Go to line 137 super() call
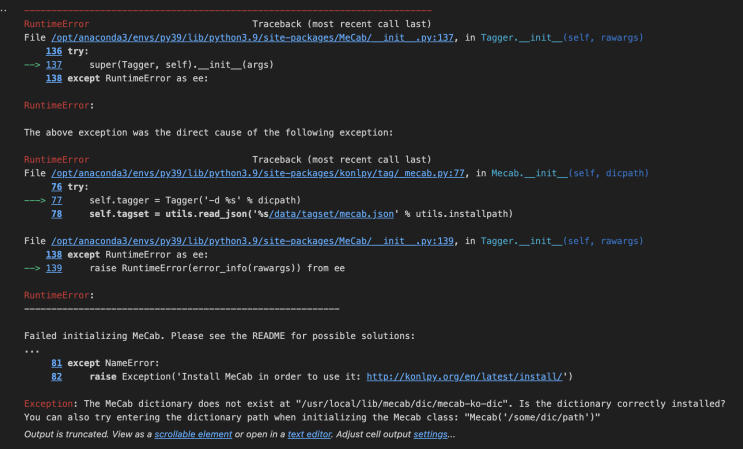This screenshot has height=449, width=743. (54, 64)
